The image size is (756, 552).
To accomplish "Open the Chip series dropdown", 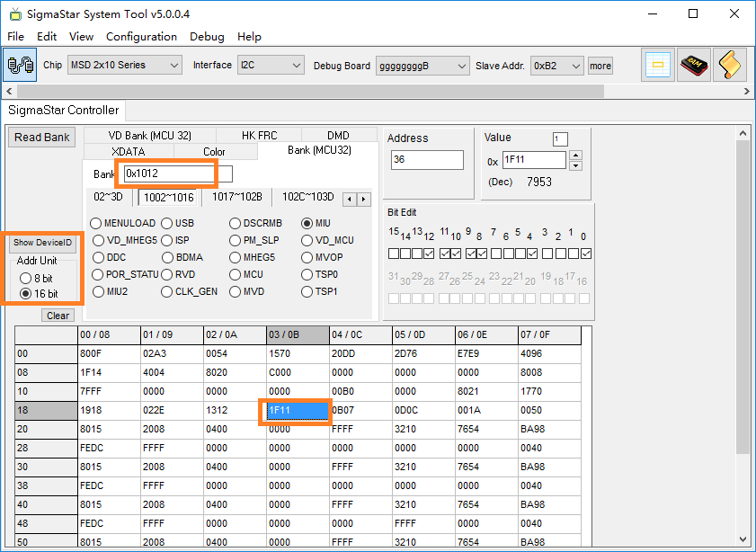I will click(x=124, y=66).
